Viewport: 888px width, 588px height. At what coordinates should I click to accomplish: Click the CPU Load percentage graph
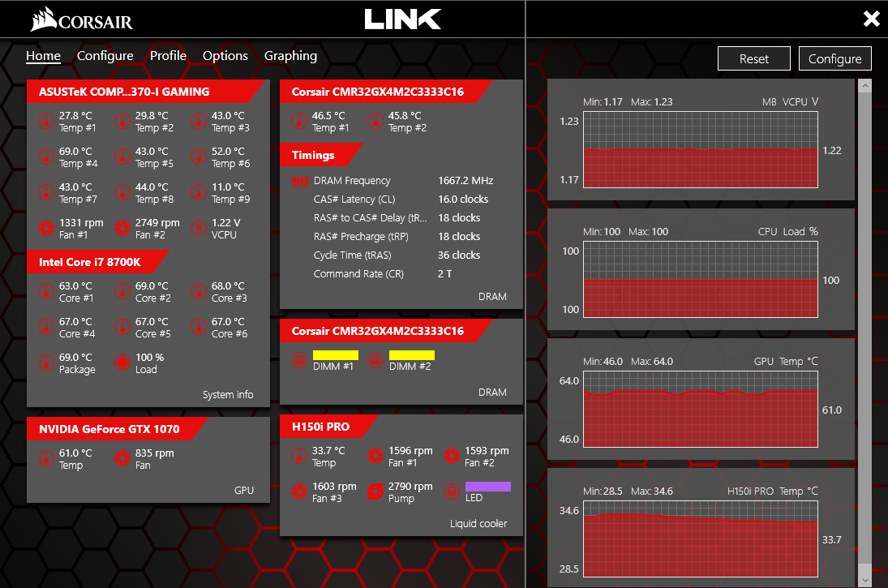click(x=701, y=279)
